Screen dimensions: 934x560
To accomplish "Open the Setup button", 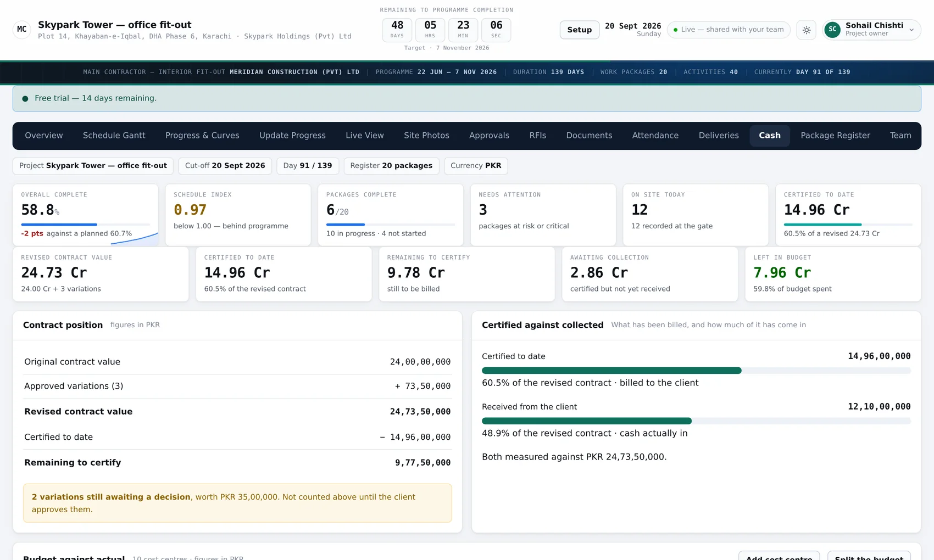I will coord(580,30).
